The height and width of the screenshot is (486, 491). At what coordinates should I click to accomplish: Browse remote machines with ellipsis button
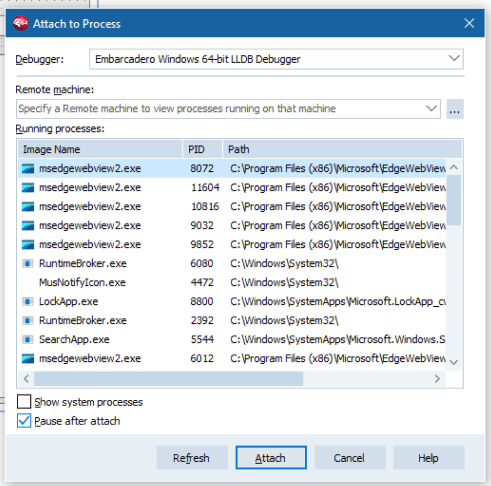(455, 109)
